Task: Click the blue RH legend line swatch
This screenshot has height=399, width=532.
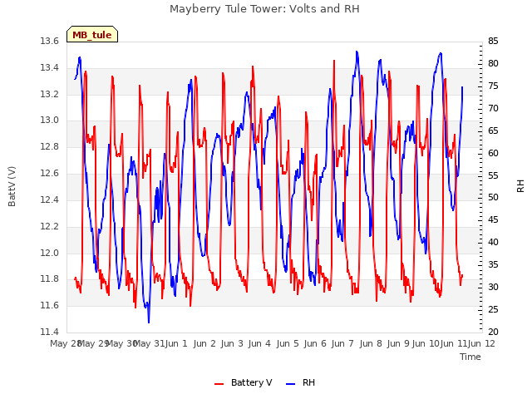Action: point(290,384)
